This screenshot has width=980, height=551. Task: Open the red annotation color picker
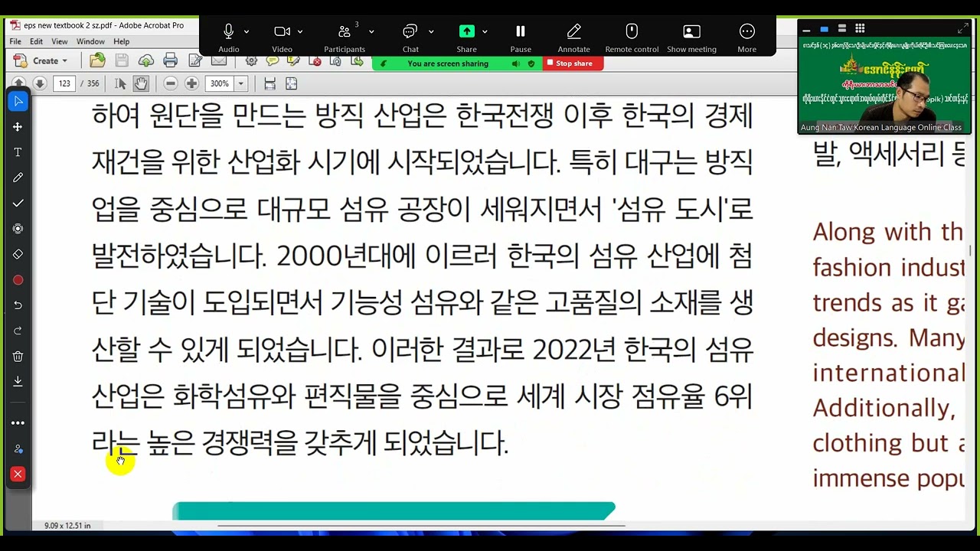18,280
